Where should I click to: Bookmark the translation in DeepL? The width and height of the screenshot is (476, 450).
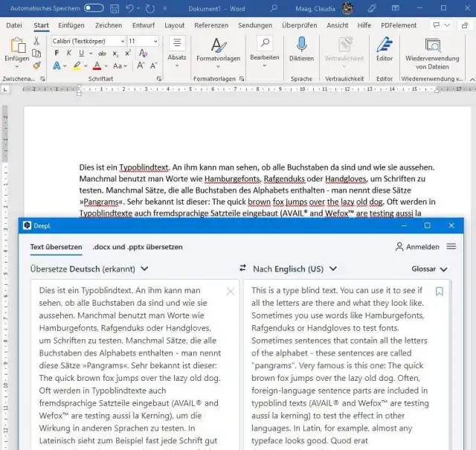pyautogui.click(x=439, y=292)
